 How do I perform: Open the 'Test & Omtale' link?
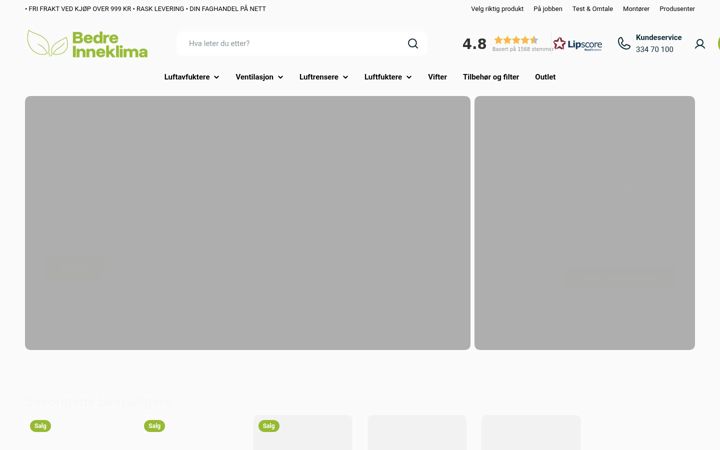[x=592, y=9]
